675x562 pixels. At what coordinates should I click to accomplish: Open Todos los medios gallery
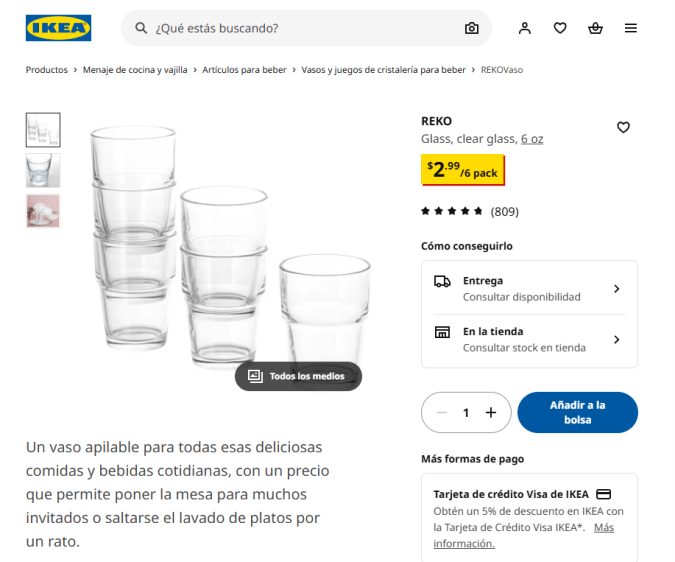coord(297,376)
